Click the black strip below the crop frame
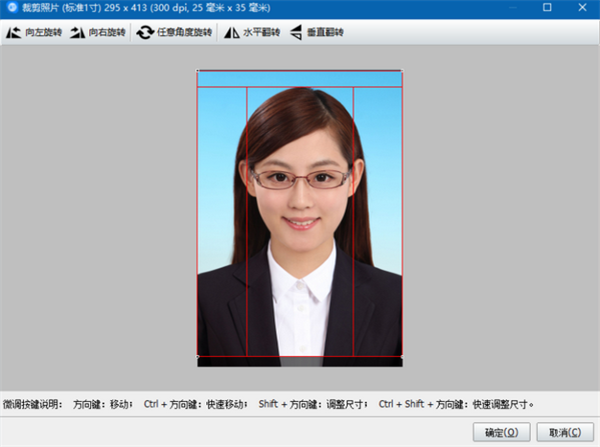Screen dimensions: 600x447 (300, 361)
